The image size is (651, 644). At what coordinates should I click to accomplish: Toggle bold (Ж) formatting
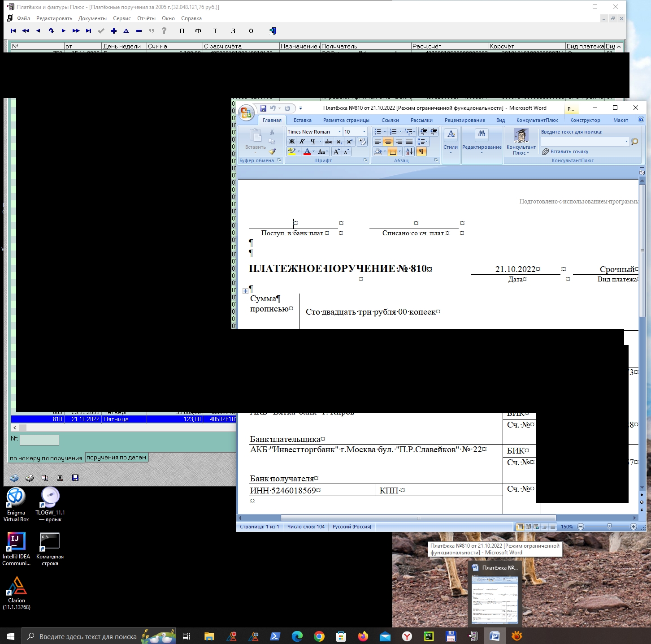click(x=292, y=142)
